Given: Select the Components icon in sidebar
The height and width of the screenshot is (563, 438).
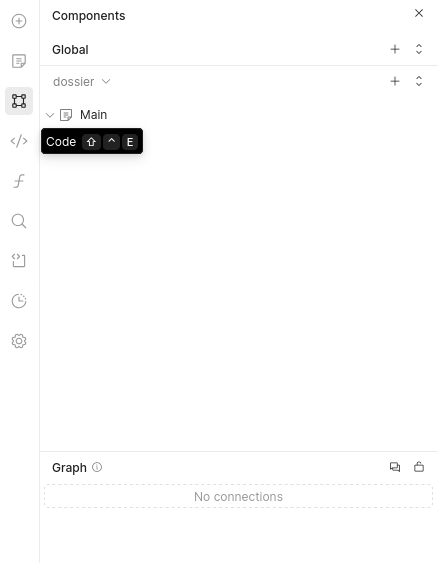Looking at the screenshot, I should pyautogui.click(x=19, y=101).
